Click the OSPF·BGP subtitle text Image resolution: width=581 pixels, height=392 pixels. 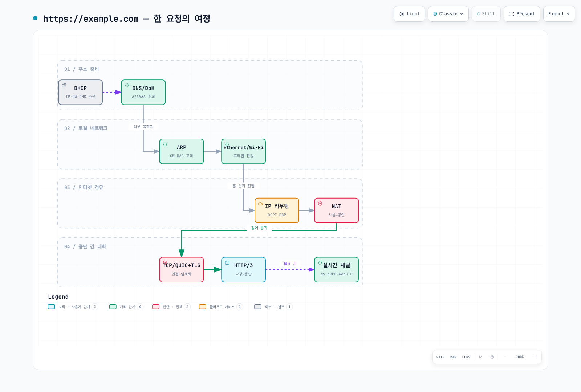(x=277, y=215)
